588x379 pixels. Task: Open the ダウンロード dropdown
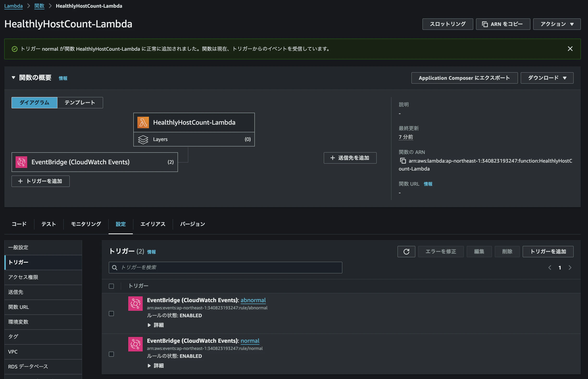click(x=547, y=78)
